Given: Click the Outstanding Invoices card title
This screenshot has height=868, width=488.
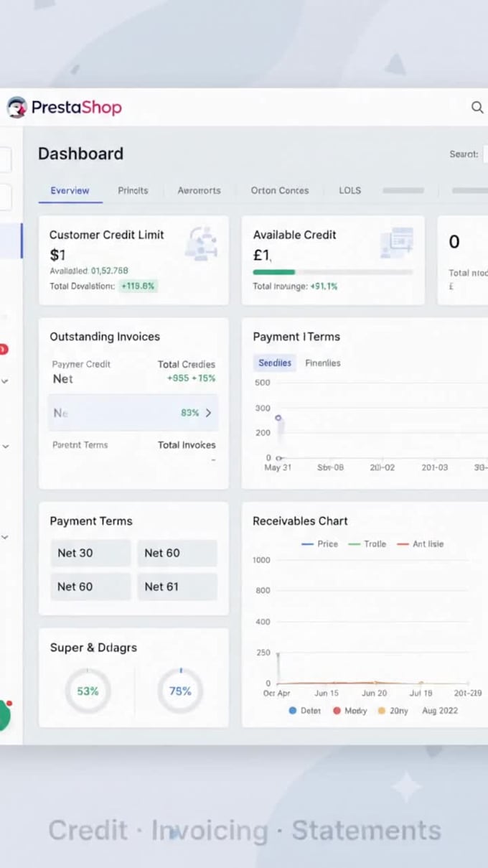Looking at the screenshot, I should point(105,337).
